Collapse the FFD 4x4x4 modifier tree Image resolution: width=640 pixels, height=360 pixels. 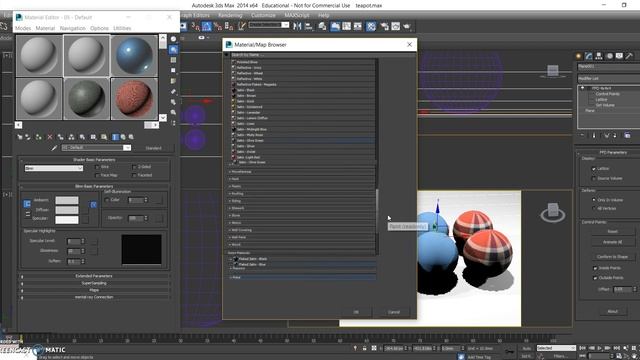(582, 88)
